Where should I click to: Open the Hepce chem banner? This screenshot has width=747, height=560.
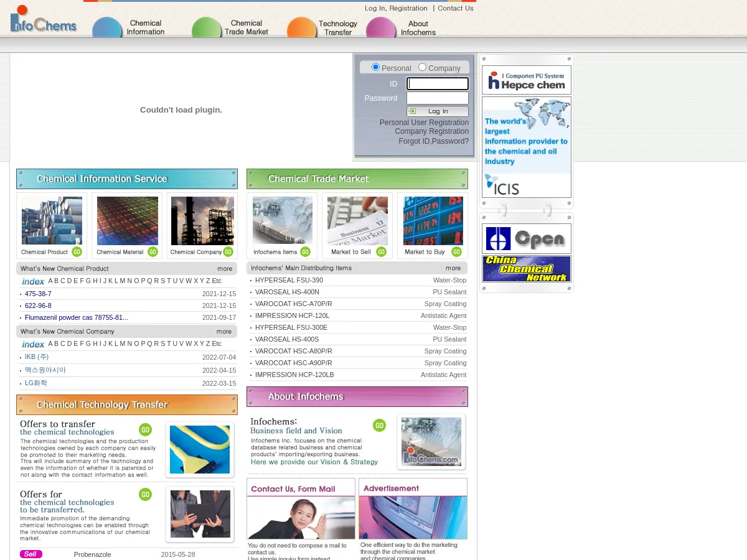pos(526,80)
